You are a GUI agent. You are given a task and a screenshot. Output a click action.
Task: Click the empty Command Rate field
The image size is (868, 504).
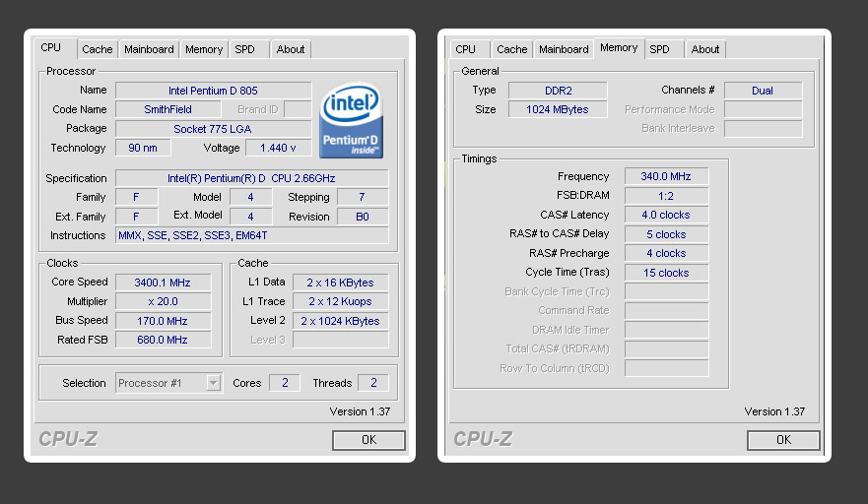click(x=666, y=310)
